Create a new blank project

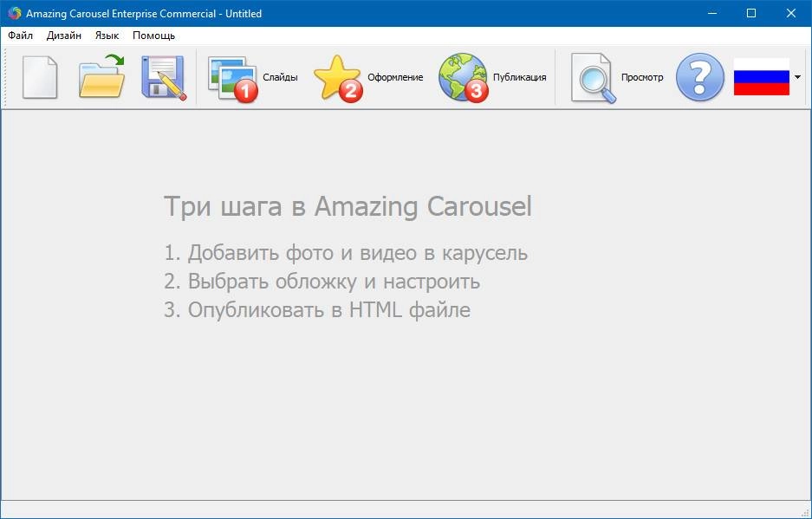[x=40, y=77]
